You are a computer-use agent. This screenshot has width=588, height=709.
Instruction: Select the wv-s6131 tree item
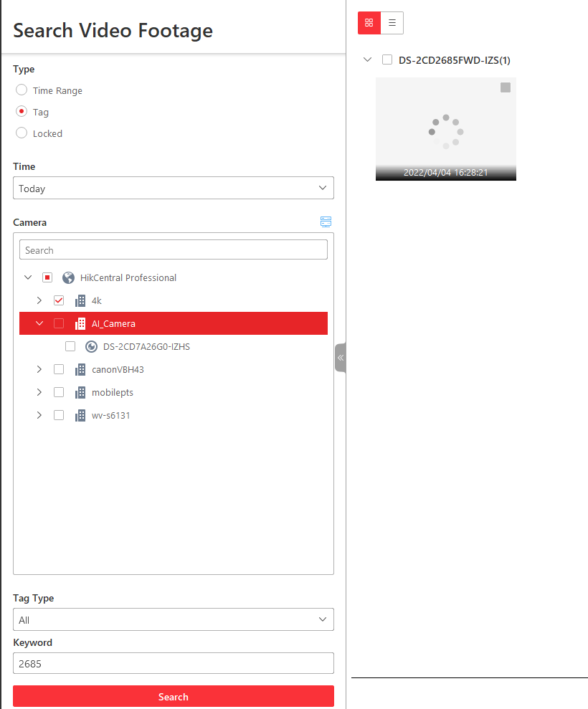coord(110,416)
